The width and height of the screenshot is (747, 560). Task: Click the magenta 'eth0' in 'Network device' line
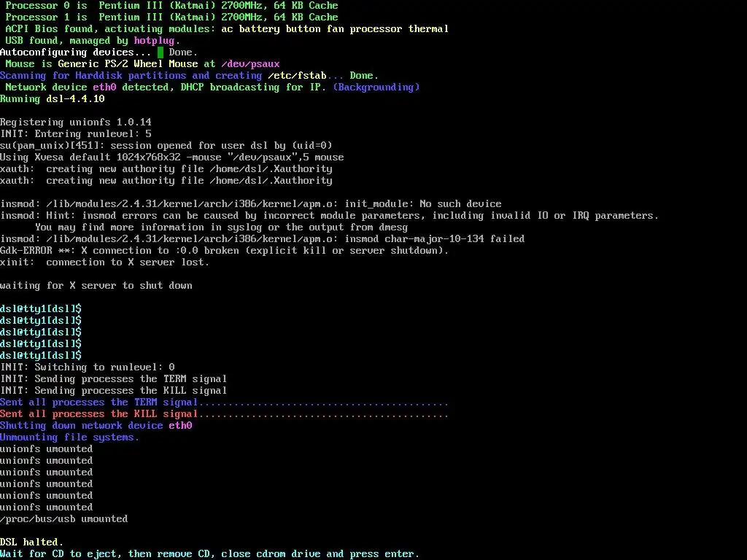pos(104,87)
